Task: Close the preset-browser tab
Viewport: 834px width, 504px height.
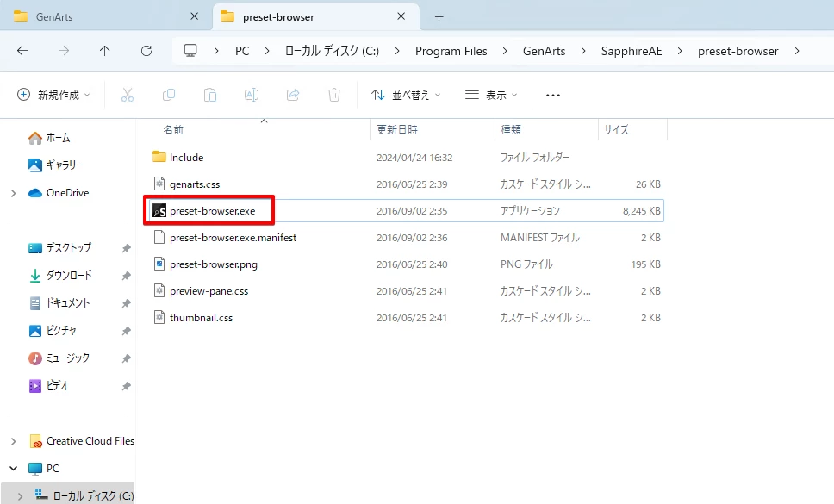Action: click(401, 16)
